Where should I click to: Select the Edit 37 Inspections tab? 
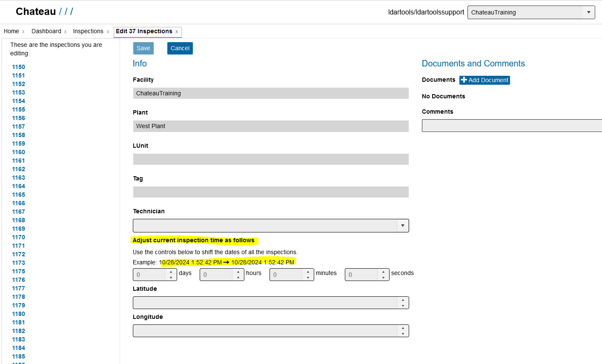144,31
